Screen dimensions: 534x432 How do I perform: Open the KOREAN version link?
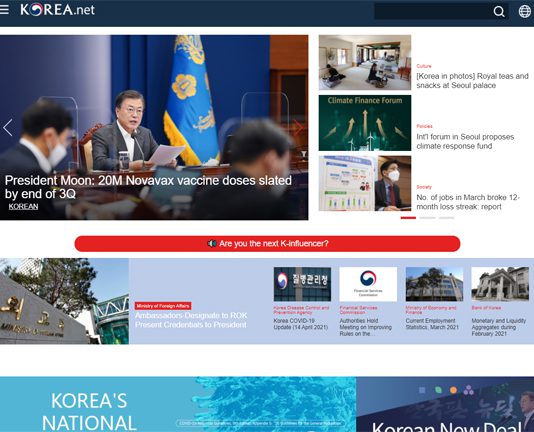point(23,206)
